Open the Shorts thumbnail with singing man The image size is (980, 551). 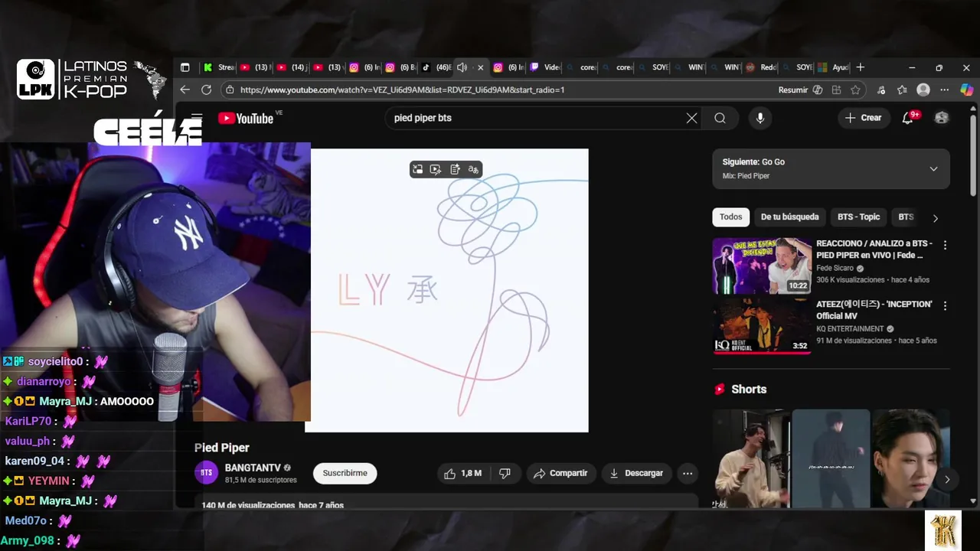752,458
